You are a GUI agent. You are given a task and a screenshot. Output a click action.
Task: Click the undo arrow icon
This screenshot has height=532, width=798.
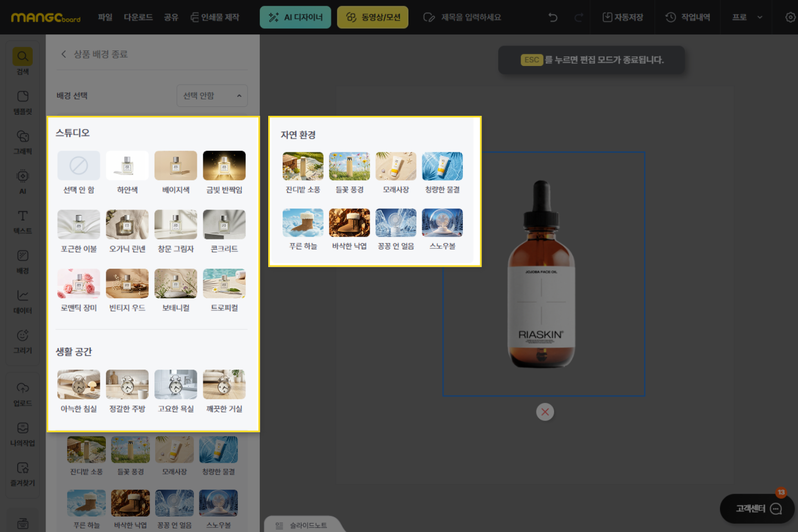pos(553,17)
